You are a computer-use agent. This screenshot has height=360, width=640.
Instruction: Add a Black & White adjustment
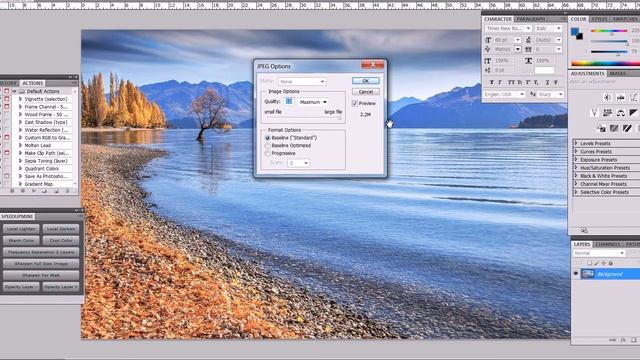[633, 113]
